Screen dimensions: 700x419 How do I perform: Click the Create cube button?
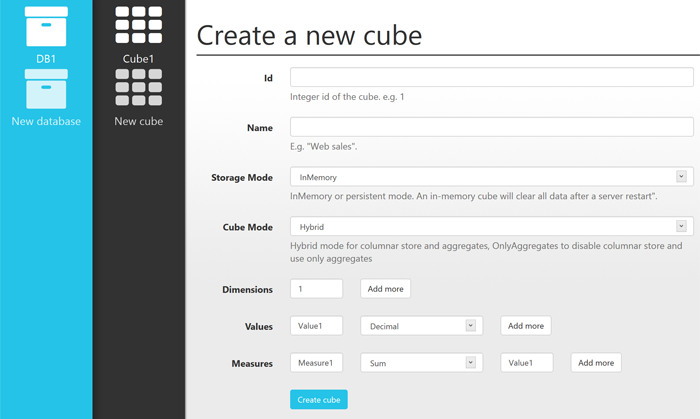(x=319, y=400)
